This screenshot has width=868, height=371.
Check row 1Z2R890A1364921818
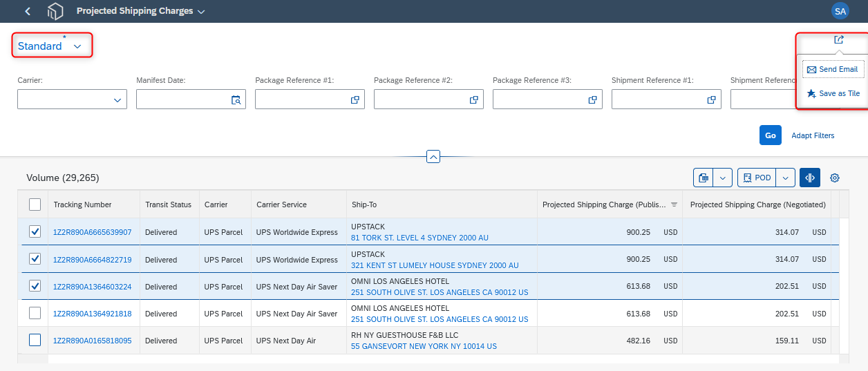click(x=35, y=313)
